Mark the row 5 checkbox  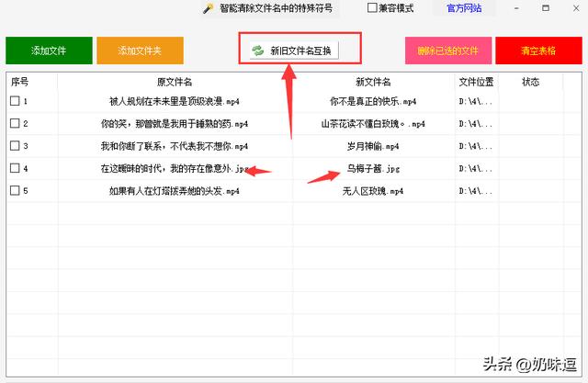[15, 191]
